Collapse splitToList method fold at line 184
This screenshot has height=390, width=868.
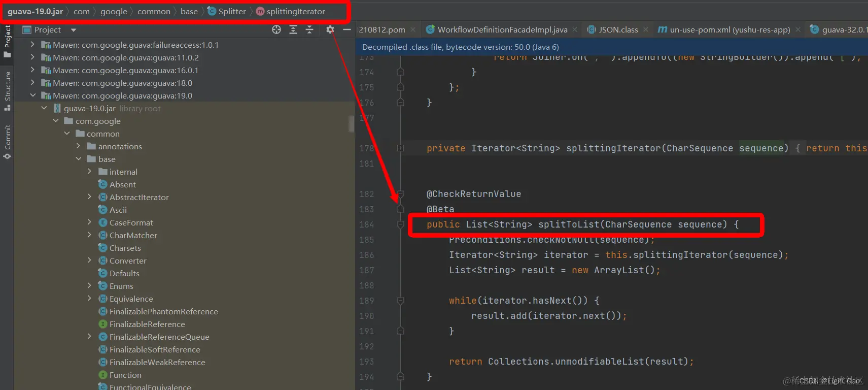click(x=400, y=224)
